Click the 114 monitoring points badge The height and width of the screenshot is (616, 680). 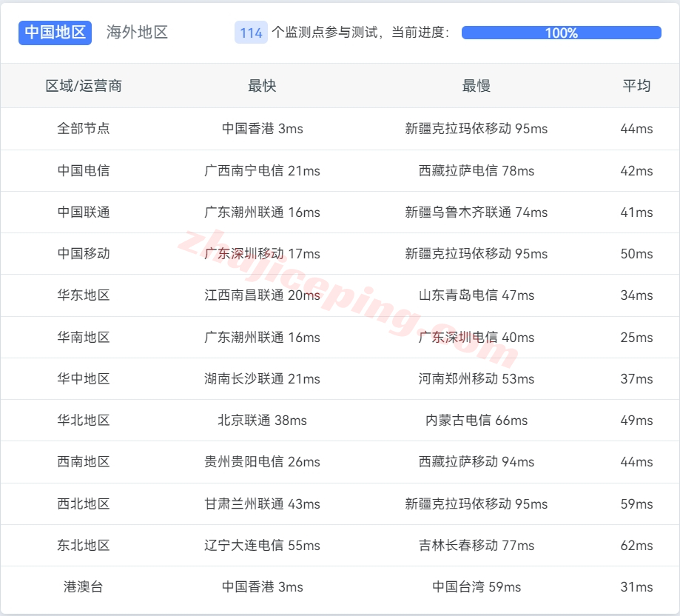(251, 33)
